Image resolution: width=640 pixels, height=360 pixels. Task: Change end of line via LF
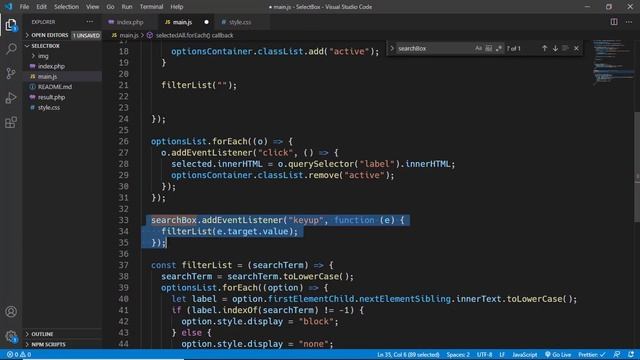tap(502, 354)
